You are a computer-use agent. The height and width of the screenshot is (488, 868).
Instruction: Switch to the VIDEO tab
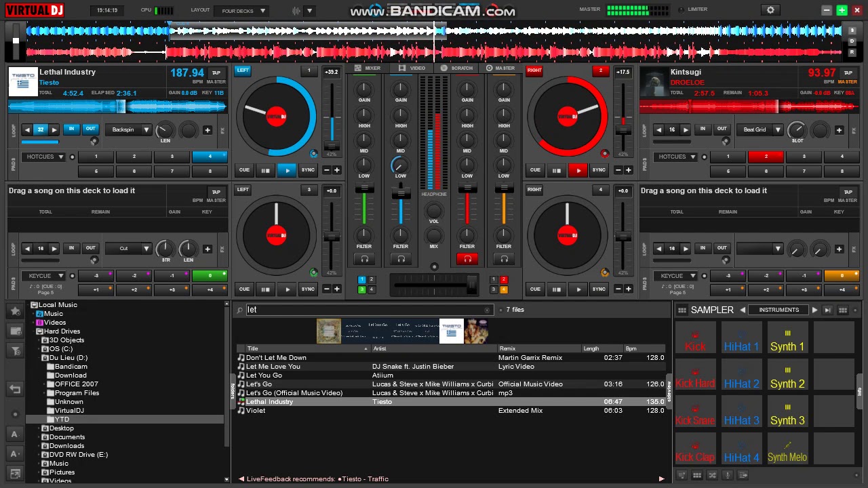click(x=412, y=68)
